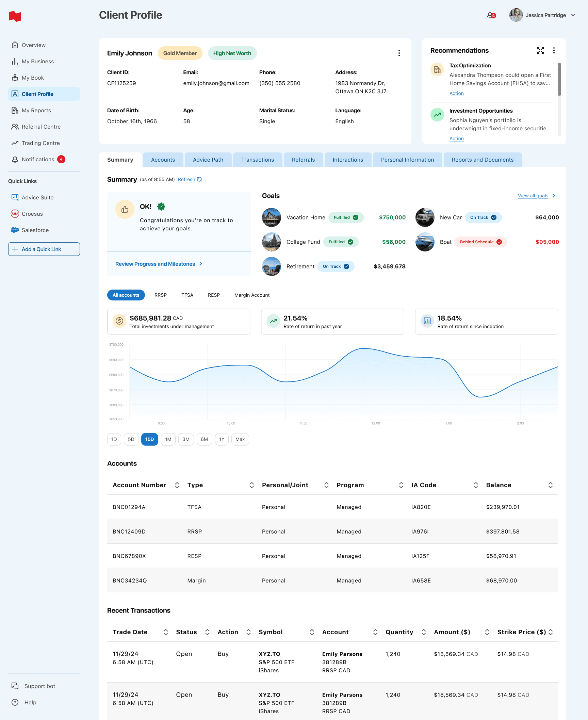The width and height of the screenshot is (588, 720).
Task: Click My Book sidebar icon
Action: (15, 78)
